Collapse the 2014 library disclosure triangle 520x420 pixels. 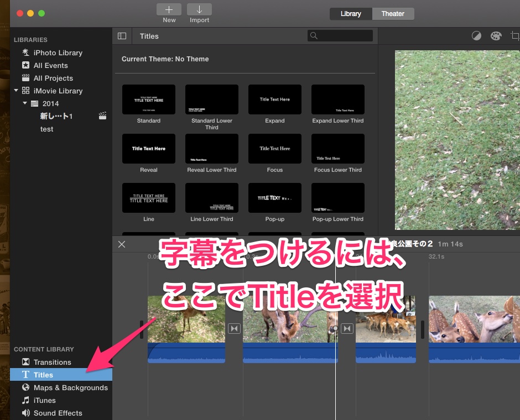pyautogui.click(x=24, y=103)
